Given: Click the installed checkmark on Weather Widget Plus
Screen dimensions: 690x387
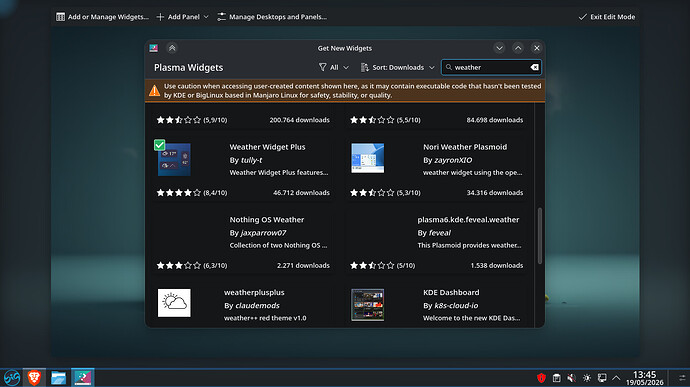Looking at the screenshot, I should (x=159, y=144).
